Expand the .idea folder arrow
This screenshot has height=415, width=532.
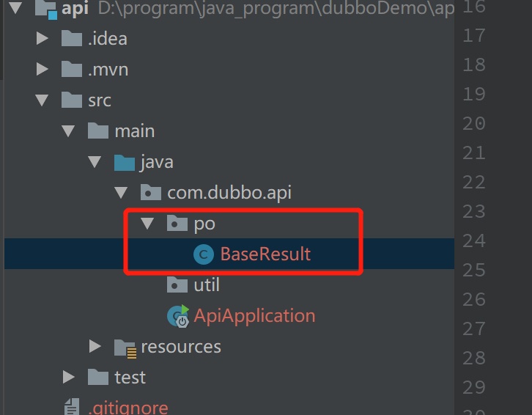tap(42, 38)
